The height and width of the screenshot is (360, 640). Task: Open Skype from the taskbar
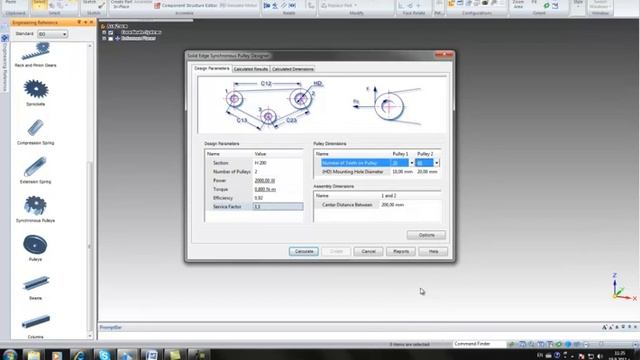click(x=104, y=355)
